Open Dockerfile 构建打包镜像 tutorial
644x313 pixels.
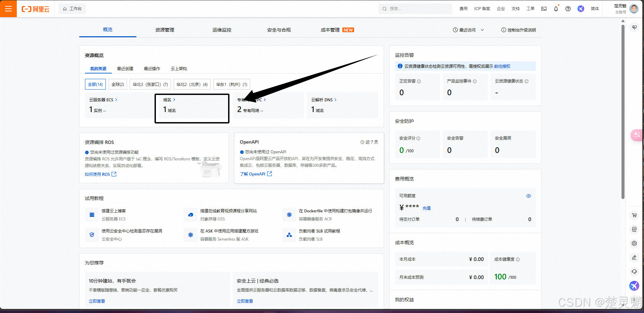click(x=335, y=211)
